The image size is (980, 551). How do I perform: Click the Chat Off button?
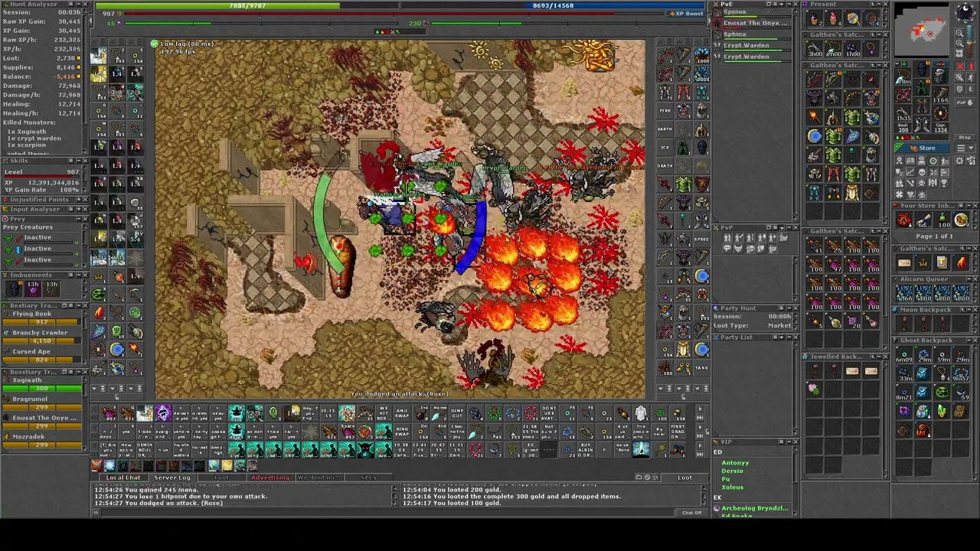(691, 513)
